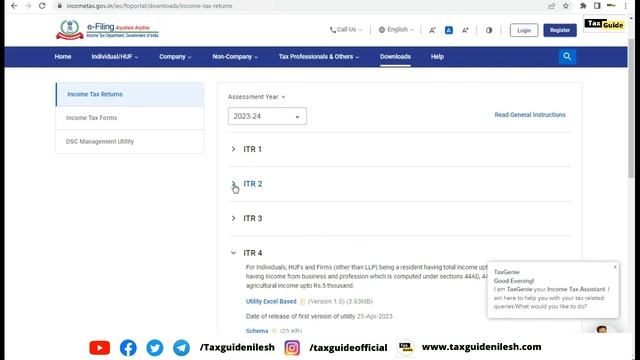Open English language dropdown
The width and height of the screenshot is (640, 360).
click(x=396, y=30)
